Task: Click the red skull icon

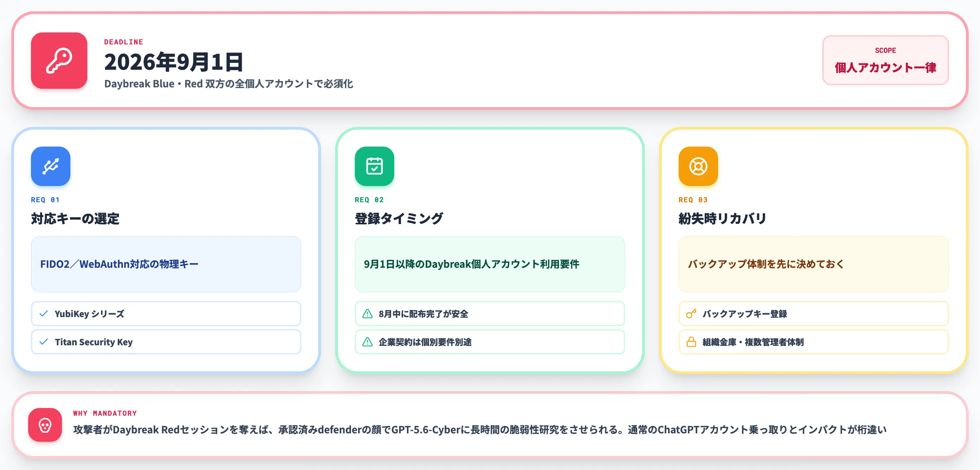Action: (45, 425)
